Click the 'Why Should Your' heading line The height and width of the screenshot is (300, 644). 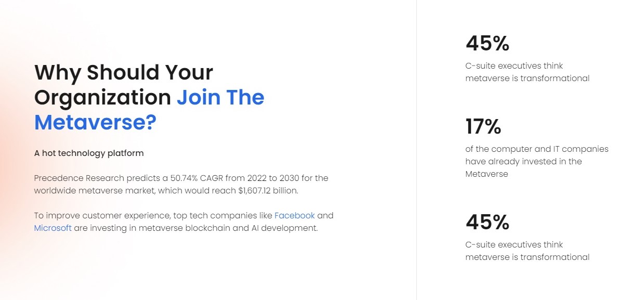click(x=124, y=72)
